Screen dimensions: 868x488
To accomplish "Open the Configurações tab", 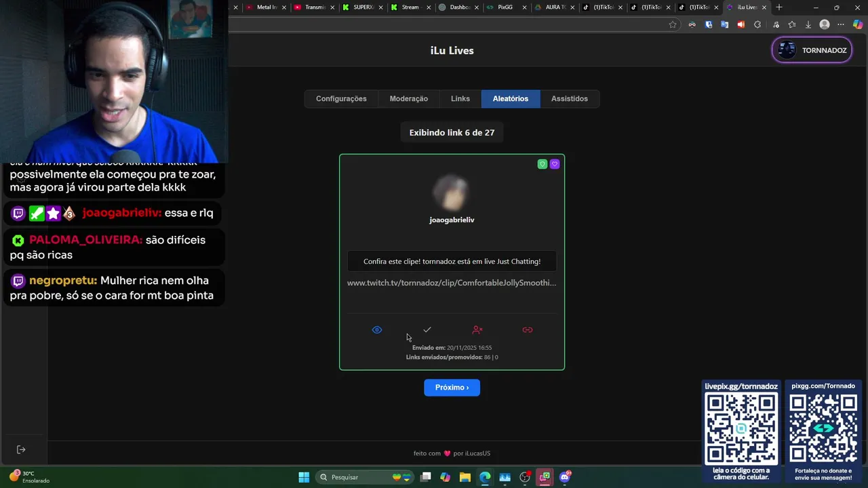I will [x=341, y=99].
